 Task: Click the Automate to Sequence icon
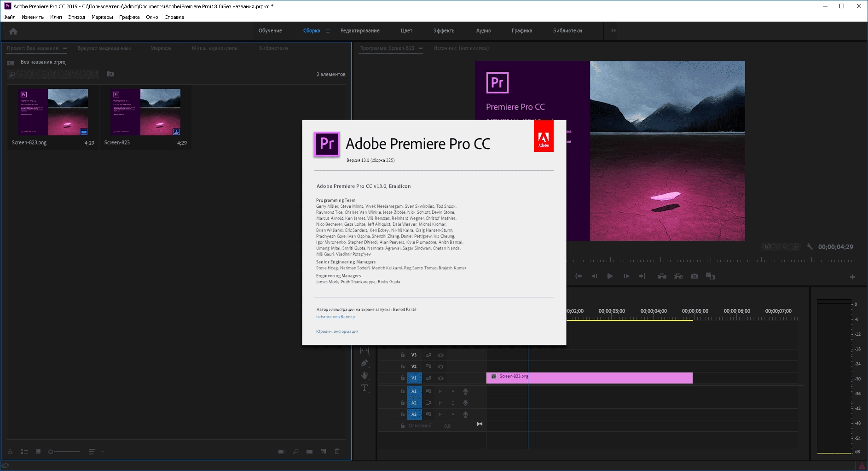(282, 452)
